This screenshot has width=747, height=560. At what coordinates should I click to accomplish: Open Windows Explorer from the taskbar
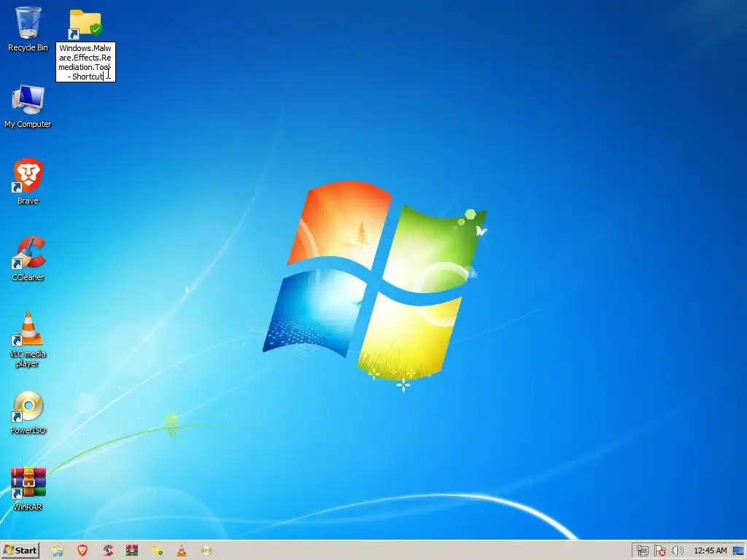coord(58,551)
